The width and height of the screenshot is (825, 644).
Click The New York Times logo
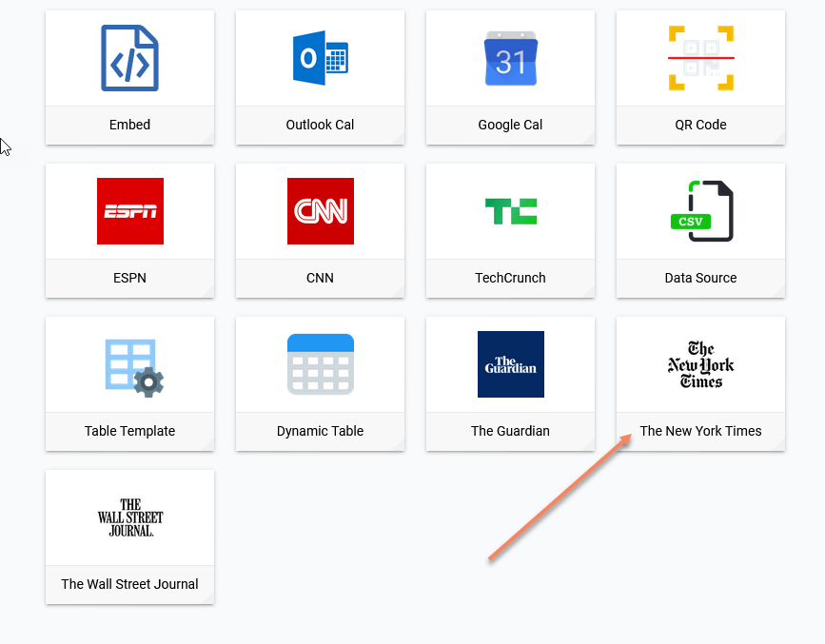(700, 364)
